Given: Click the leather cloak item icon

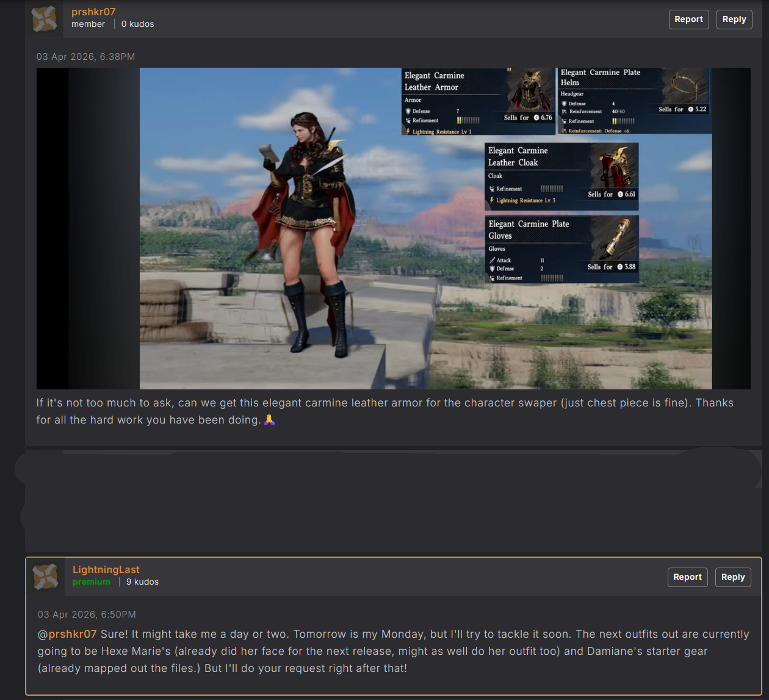Looking at the screenshot, I should click(615, 167).
